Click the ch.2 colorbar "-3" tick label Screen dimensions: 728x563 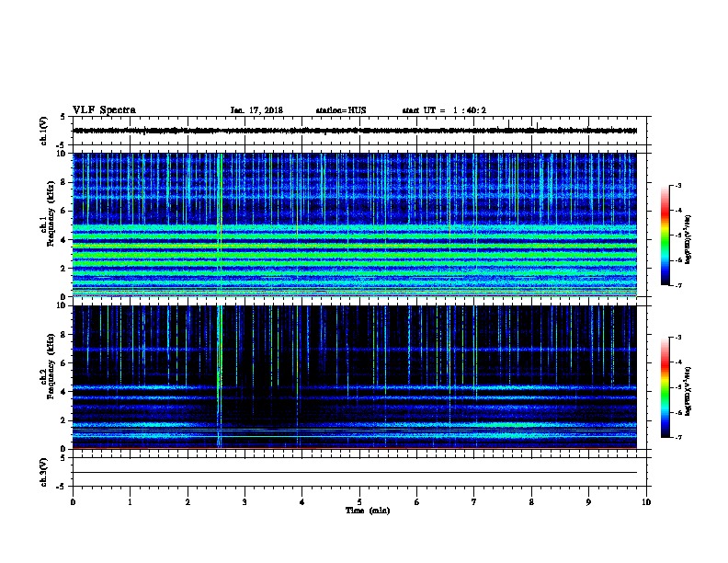coord(678,338)
